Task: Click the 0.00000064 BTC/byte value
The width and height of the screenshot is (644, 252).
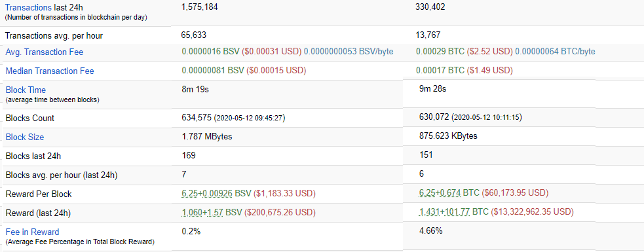Action: click(555, 52)
